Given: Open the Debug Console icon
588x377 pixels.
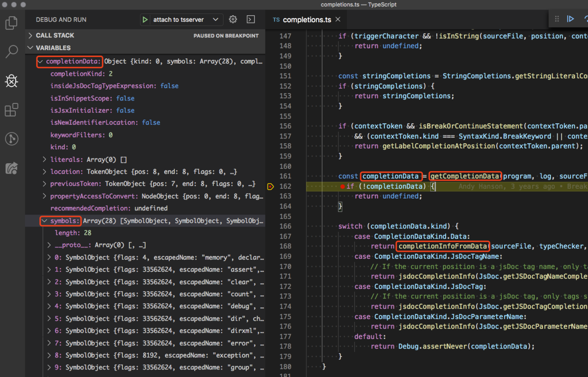Looking at the screenshot, I should pyautogui.click(x=251, y=19).
